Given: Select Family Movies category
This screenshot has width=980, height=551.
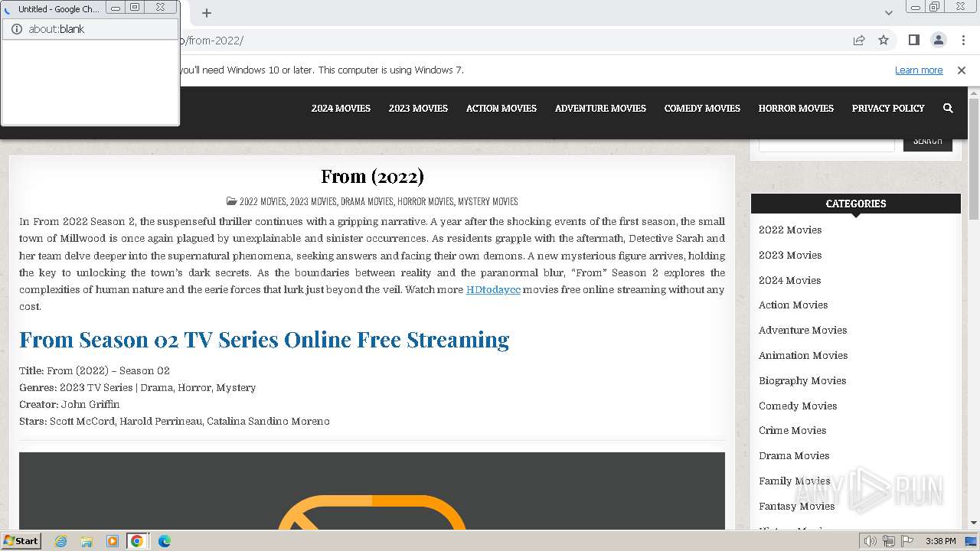Looking at the screenshot, I should pyautogui.click(x=795, y=481).
